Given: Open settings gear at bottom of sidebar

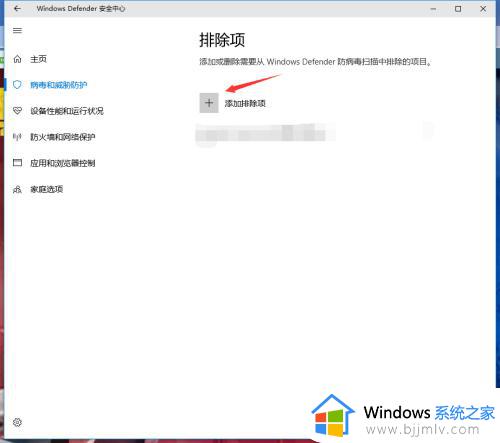Looking at the screenshot, I should tap(17, 422).
